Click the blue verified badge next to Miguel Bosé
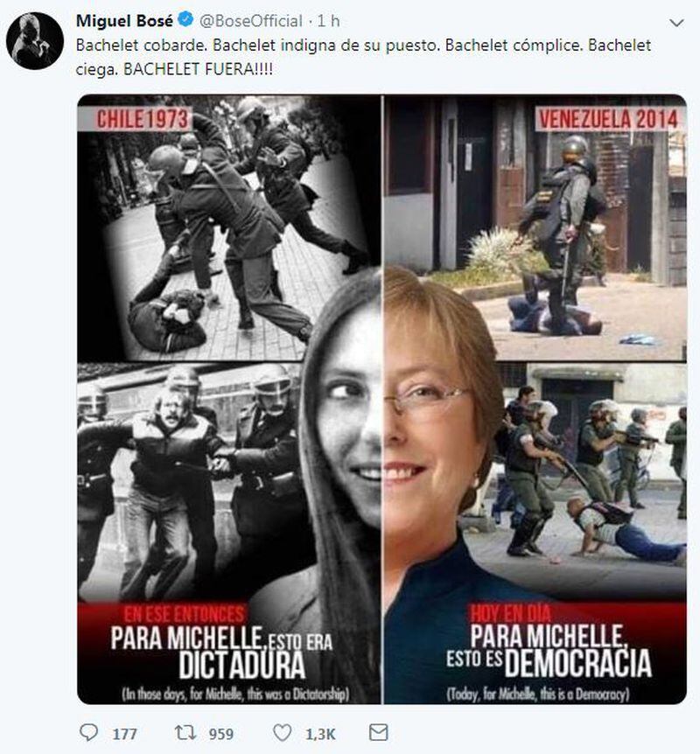Viewport: 700px width, 754px height. click(x=185, y=20)
